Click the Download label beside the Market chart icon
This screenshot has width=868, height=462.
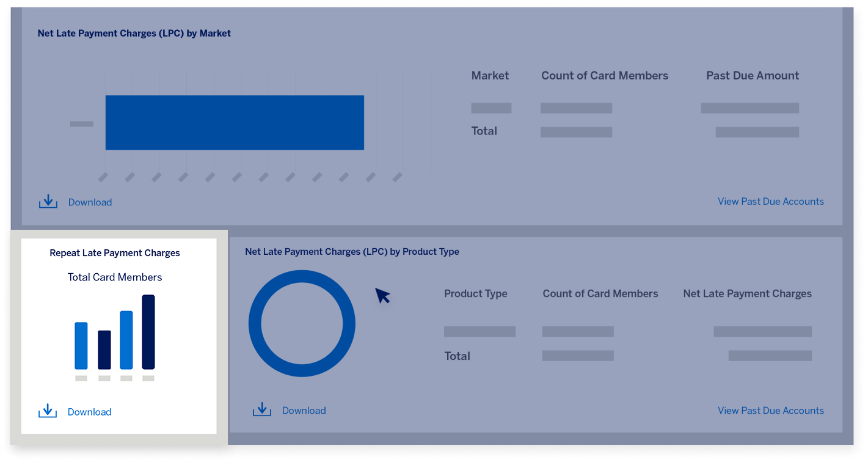pyautogui.click(x=90, y=202)
